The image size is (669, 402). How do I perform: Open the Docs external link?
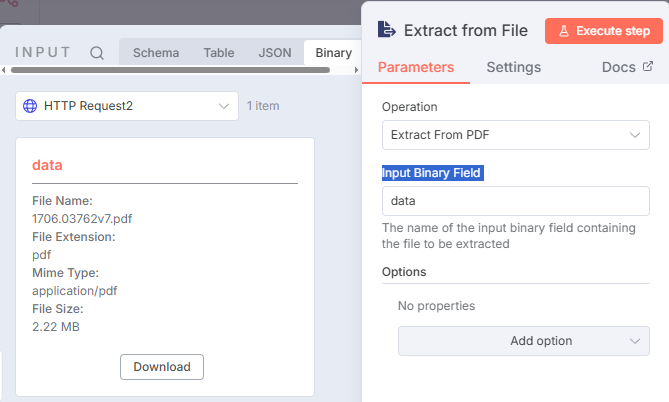tap(627, 67)
